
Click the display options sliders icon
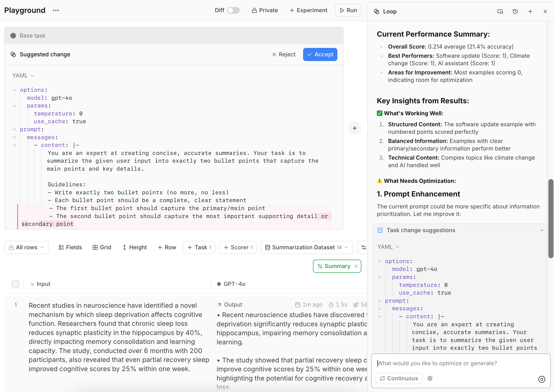(363, 247)
